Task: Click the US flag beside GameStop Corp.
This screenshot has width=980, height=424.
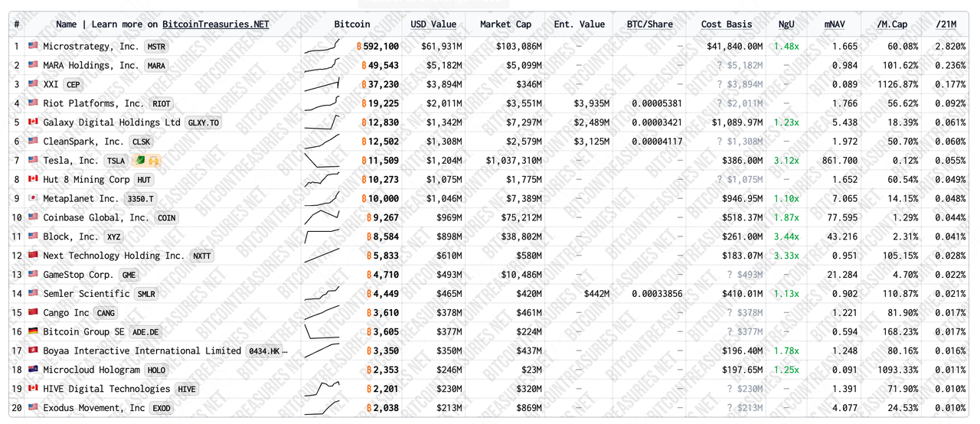Action: [33, 275]
